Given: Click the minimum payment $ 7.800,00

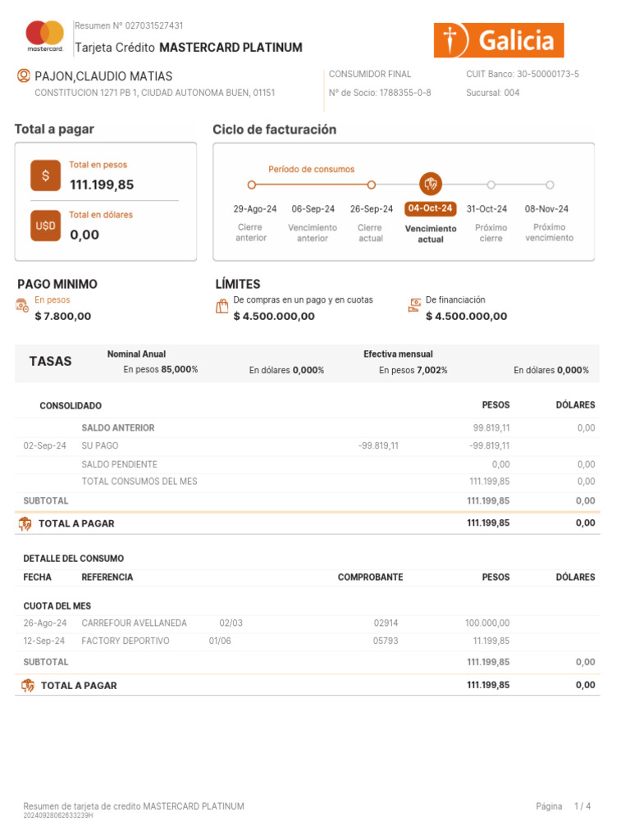Looking at the screenshot, I should click(x=62, y=316).
